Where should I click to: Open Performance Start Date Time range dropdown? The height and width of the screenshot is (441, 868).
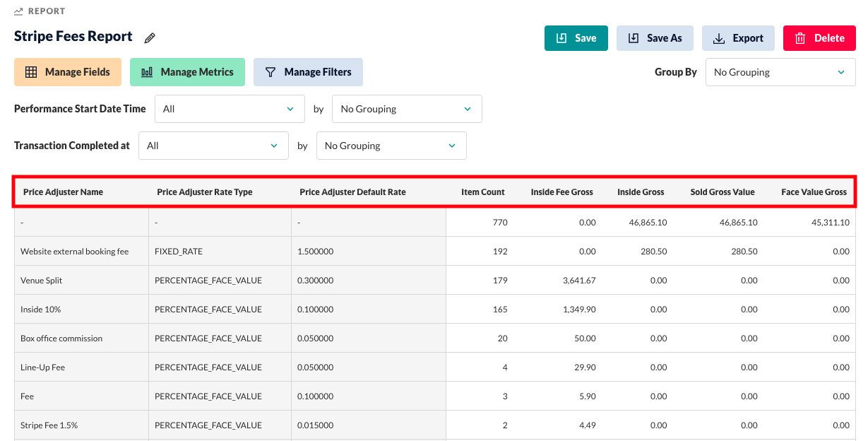230,109
